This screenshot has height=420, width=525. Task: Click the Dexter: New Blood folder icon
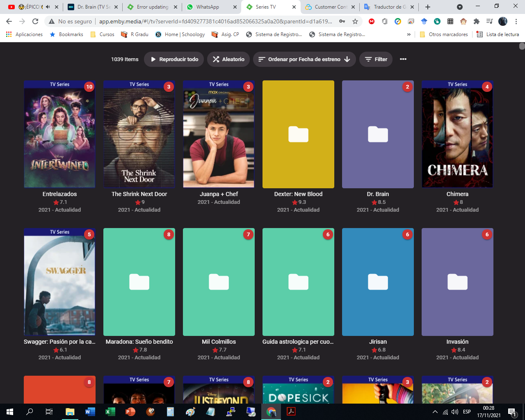pos(298,135)
